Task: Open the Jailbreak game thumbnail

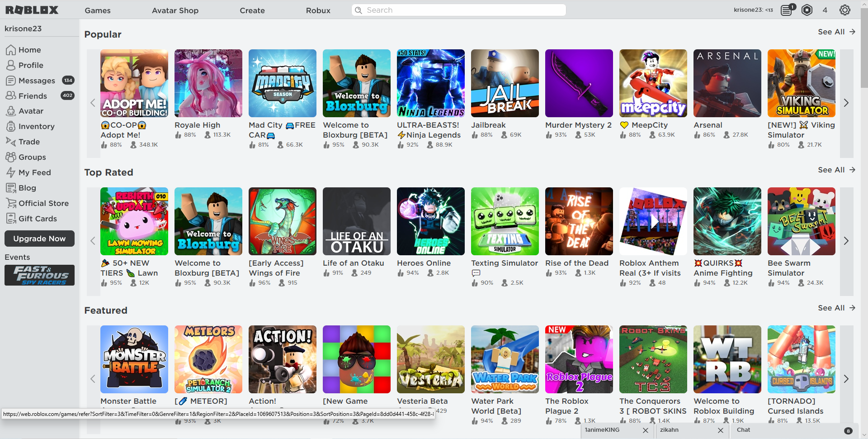Action: [x=505, y=83]
